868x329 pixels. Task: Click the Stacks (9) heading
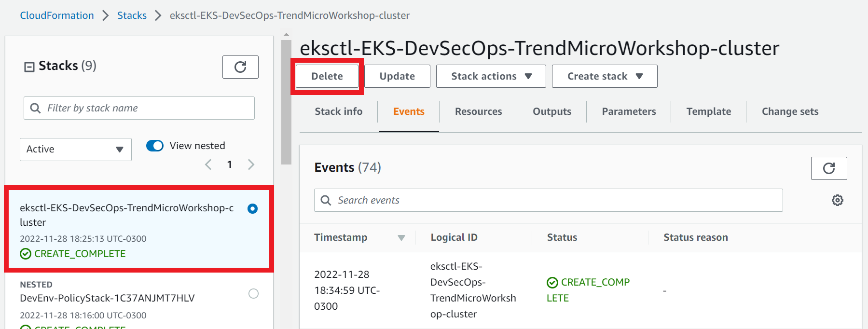tap(68, 66)
